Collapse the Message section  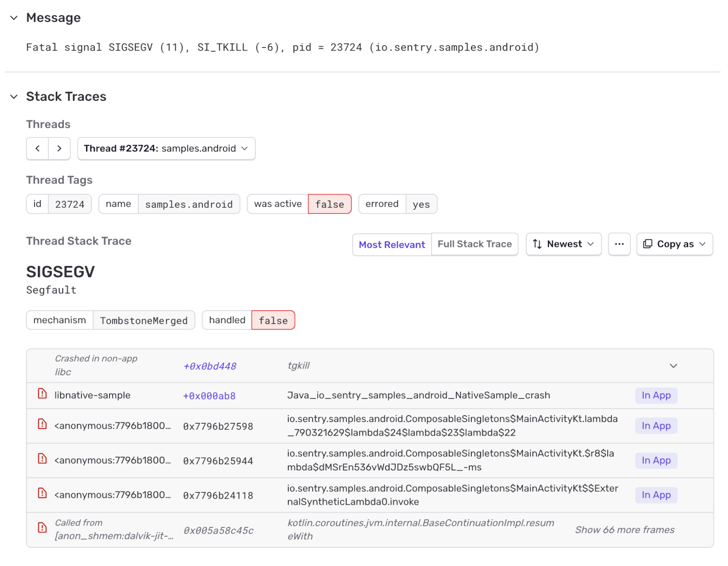pyautogui.click(x=13, y=17)
